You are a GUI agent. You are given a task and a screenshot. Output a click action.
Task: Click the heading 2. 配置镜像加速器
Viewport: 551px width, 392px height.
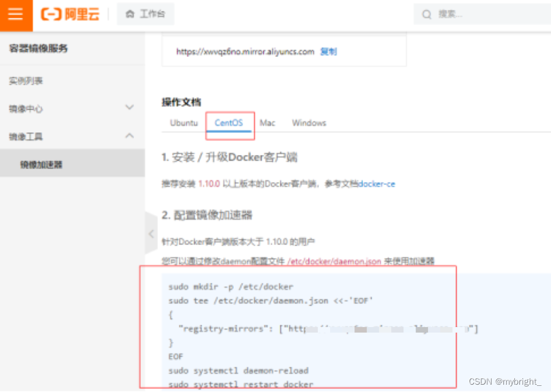point(207,215)
